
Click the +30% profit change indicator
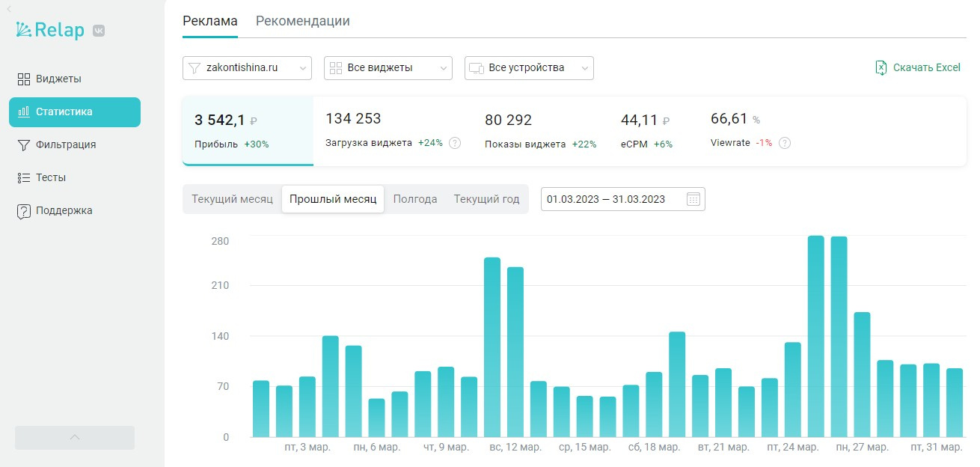coord(257,144)
